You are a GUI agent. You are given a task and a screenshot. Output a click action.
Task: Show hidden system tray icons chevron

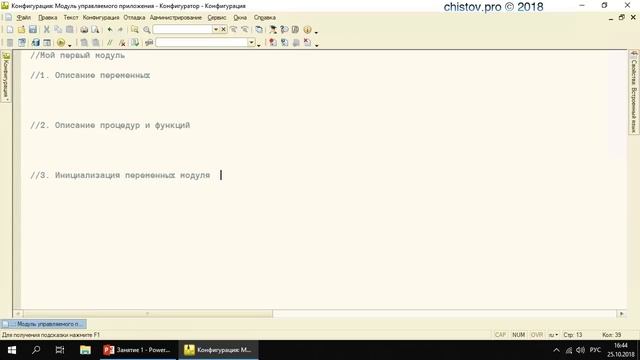tap(556, 350)
